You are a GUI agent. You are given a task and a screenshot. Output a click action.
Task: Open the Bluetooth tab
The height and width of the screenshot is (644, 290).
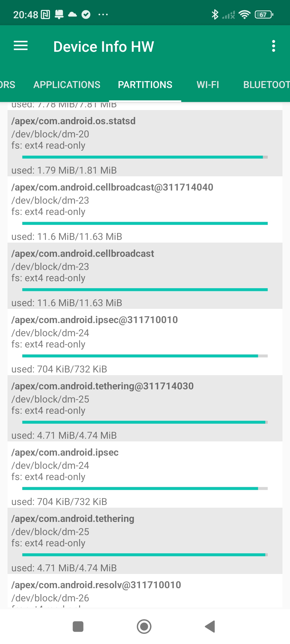coord(266,85)
